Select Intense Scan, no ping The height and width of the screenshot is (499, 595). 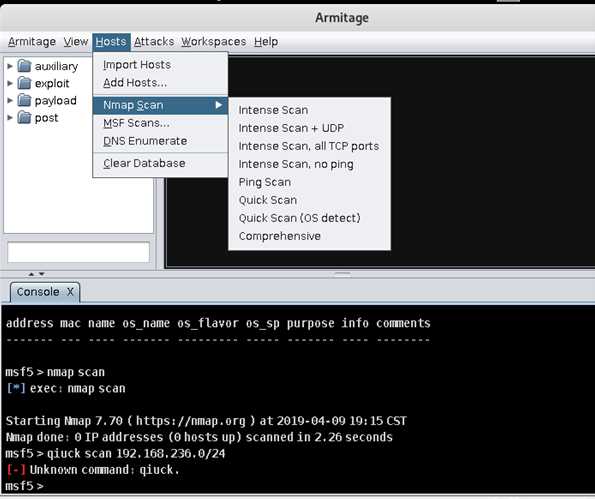pos(309,164)
